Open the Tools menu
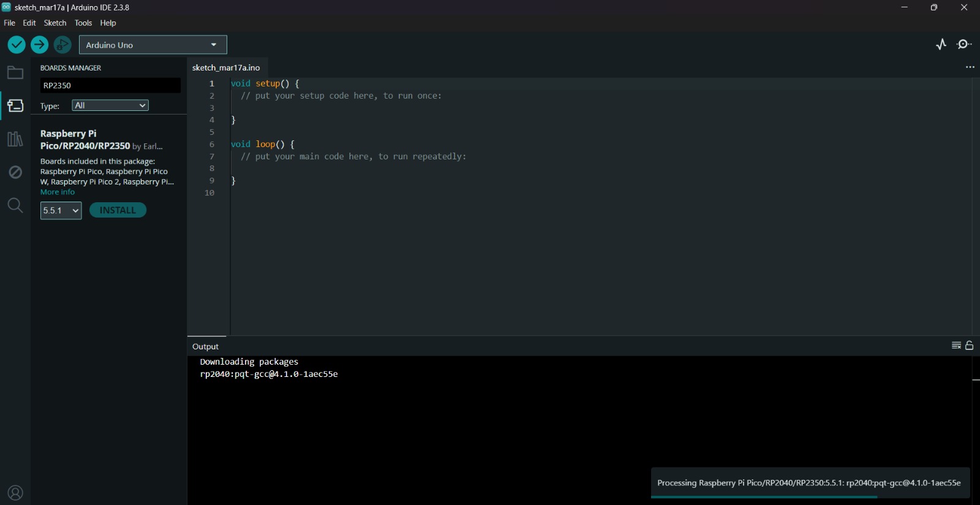The width and height of the screenshot is (980, 505). pyautogui.click(x=83, y=23)
